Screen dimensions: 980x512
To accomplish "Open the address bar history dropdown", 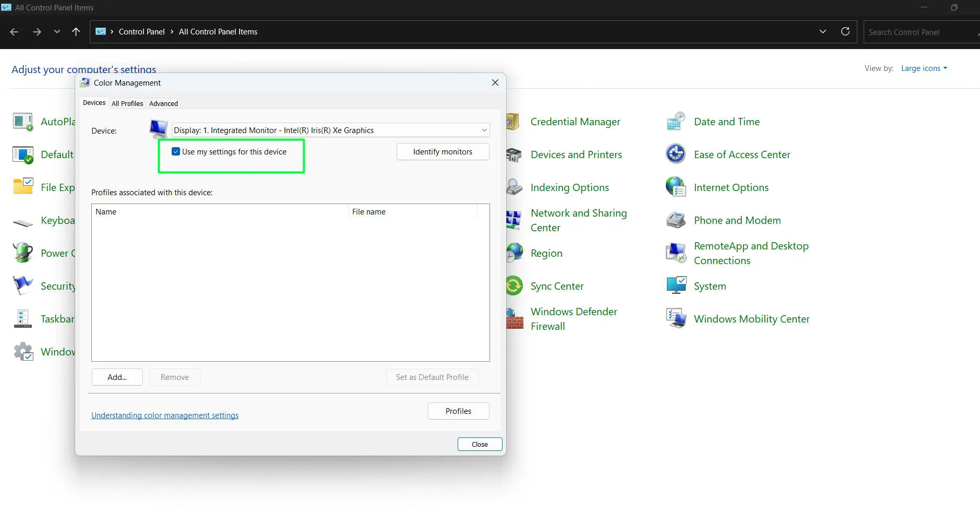I will pos(823,31).
